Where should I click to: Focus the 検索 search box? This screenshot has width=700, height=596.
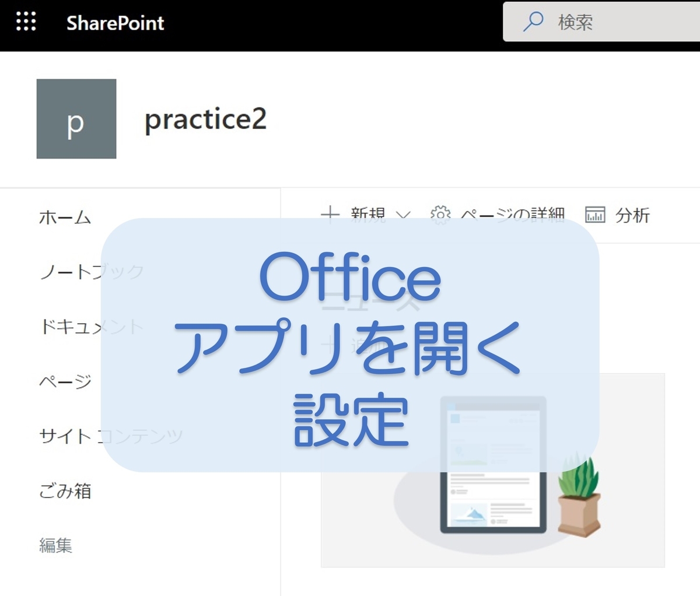pos(601,22)
